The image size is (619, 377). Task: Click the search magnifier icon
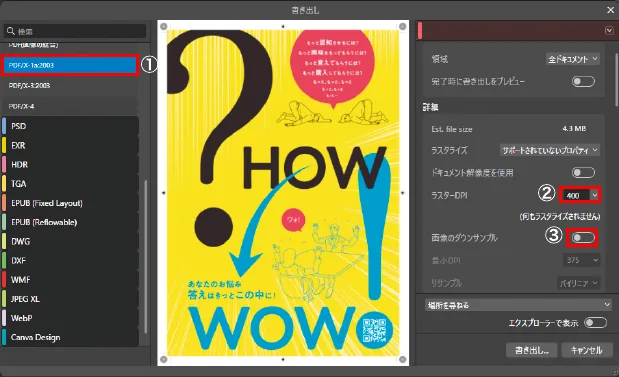pos(11,31)
